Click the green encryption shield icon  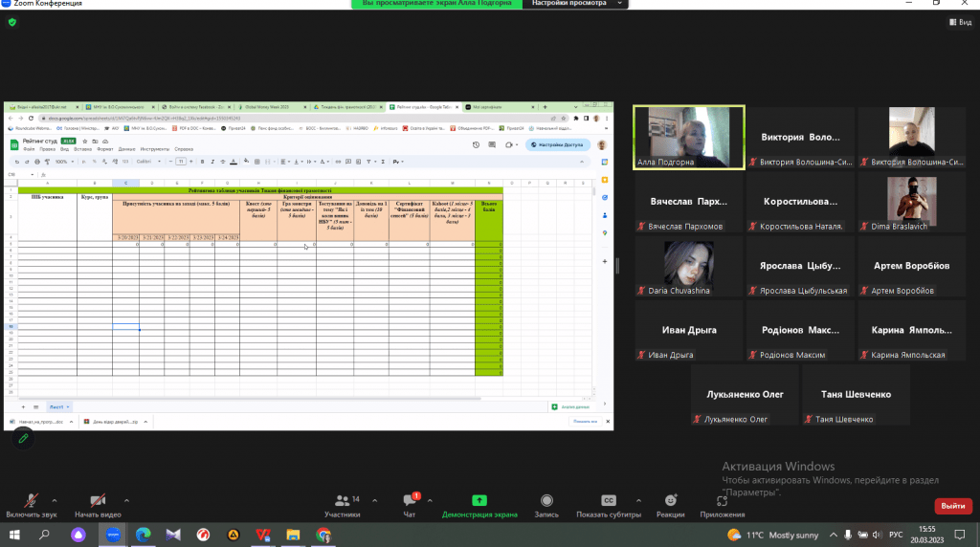point(11,22)
